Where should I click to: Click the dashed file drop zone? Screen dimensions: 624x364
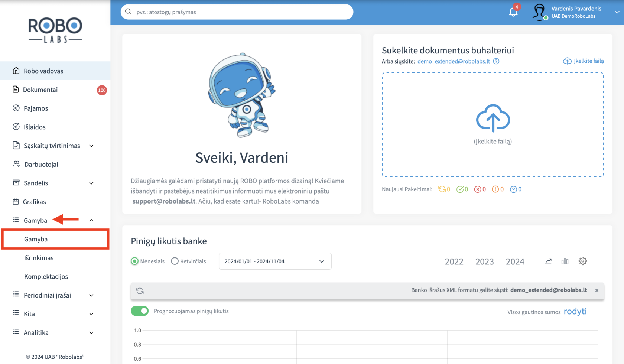click(x=493, y=124)
